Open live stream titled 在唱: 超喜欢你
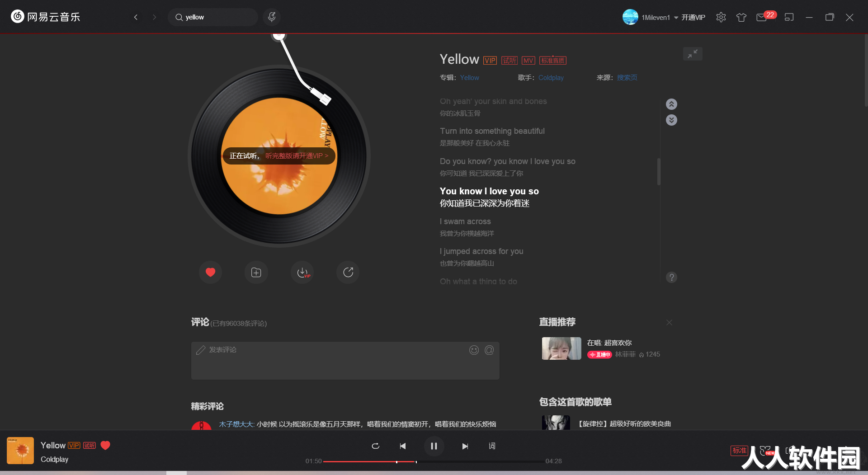Viewport: 868px width, 475px height. (x=609, y=343)
